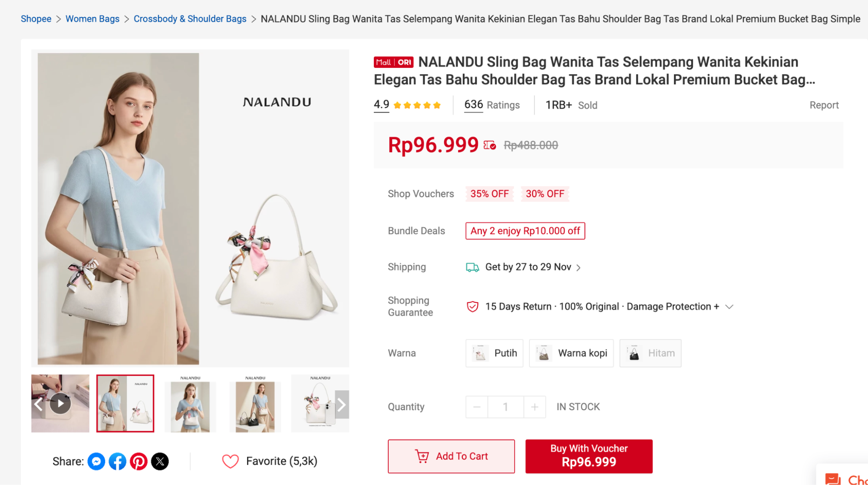Click next arrow in thumbnail carousel

coord(342,405)
